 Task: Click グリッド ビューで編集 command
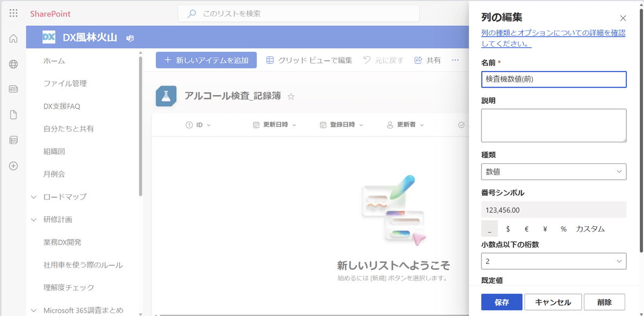click(x=309, y=60)
